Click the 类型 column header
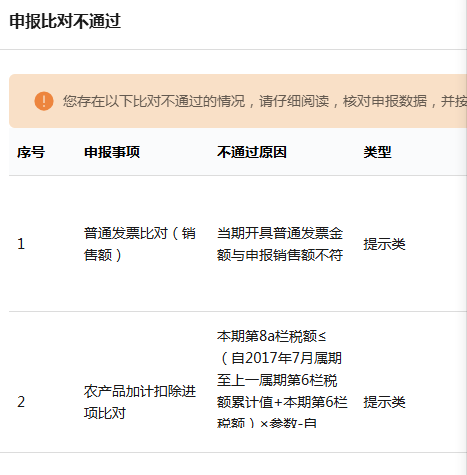This screenshot has width=467, height=475. (x=377, y=152)
